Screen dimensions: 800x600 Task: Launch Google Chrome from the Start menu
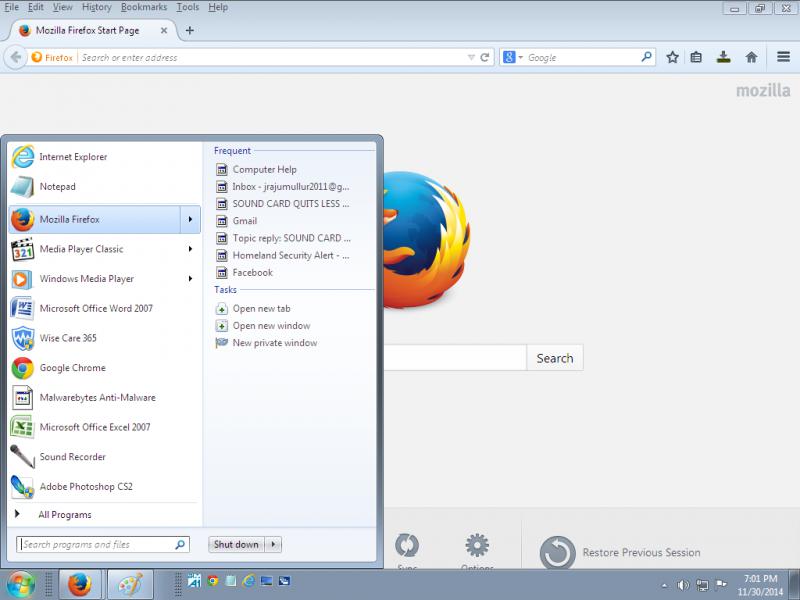[x=72, y=368]
